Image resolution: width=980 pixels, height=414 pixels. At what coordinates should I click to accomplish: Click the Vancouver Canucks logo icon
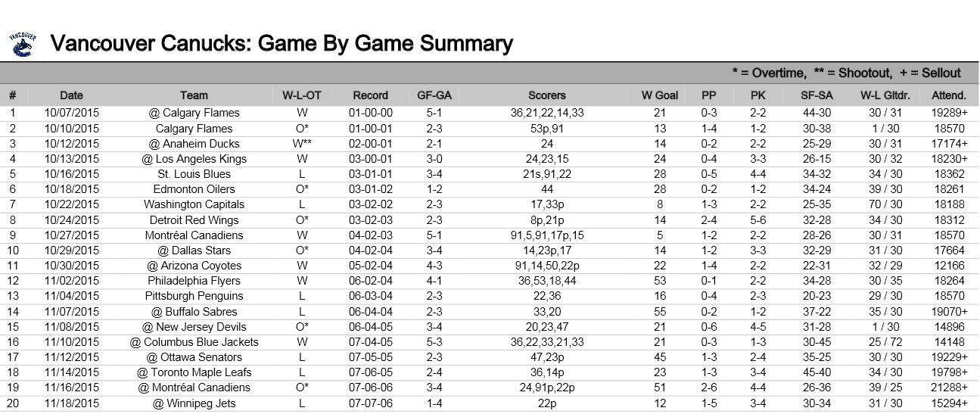click(x=23, y=44)
